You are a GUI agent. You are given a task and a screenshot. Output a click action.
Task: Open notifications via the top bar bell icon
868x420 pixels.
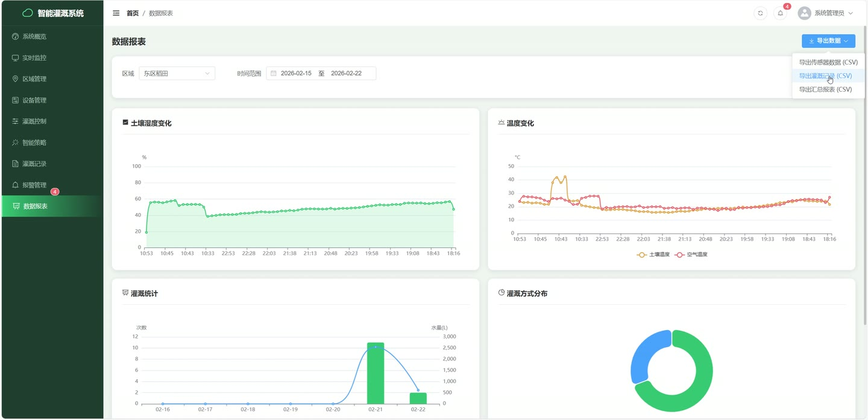781,13
